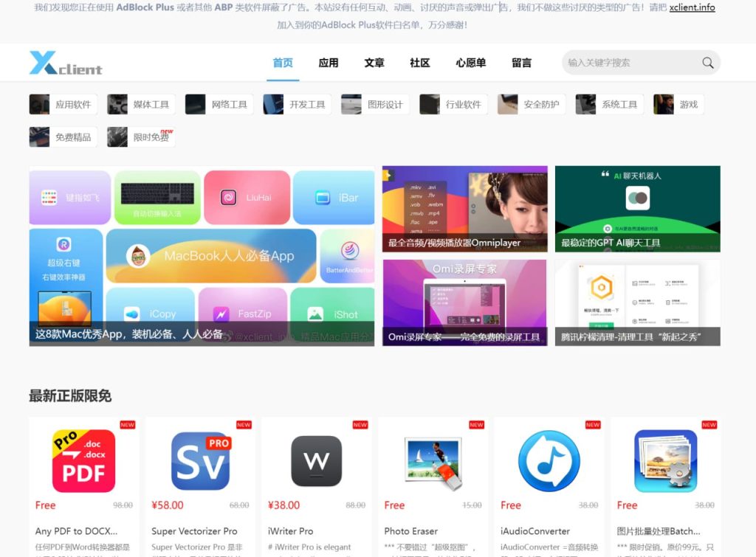Open 媒体工具 category link
The image size is (756, 557).
point(151,105)
